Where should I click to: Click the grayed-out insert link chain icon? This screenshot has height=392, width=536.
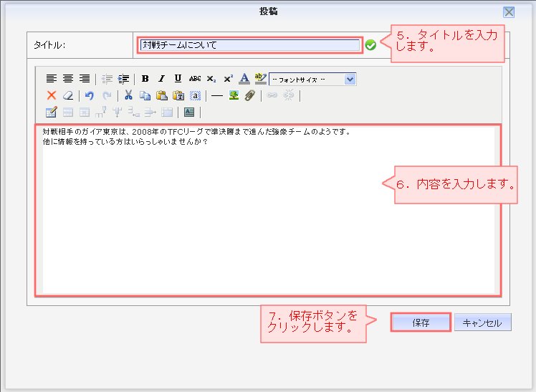point(272,95)
